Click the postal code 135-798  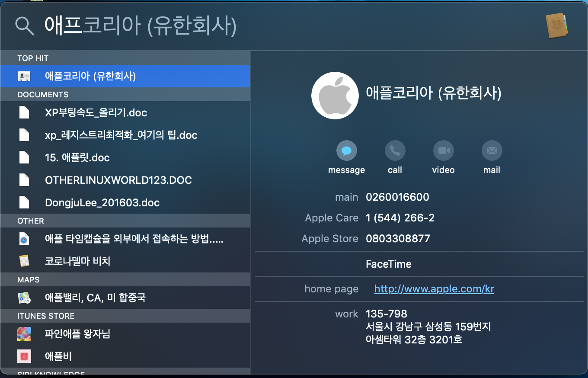tap(387, 314)
